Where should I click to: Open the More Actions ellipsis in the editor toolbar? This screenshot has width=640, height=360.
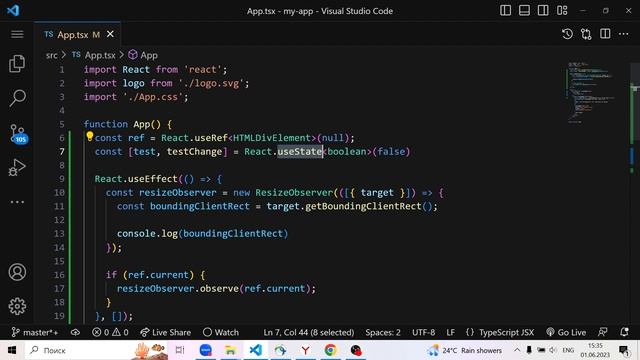(623, 34)
